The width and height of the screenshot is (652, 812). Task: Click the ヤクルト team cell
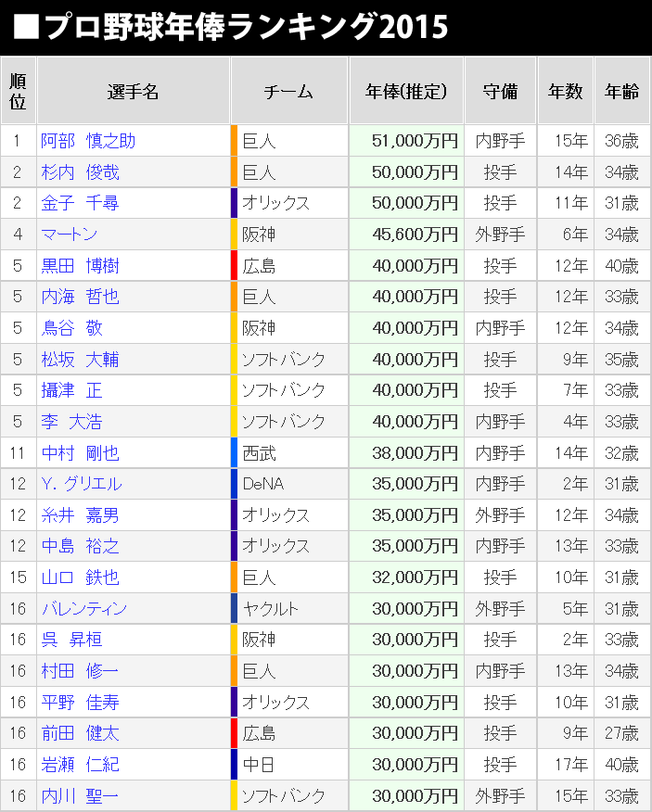[x=289, y=608]
